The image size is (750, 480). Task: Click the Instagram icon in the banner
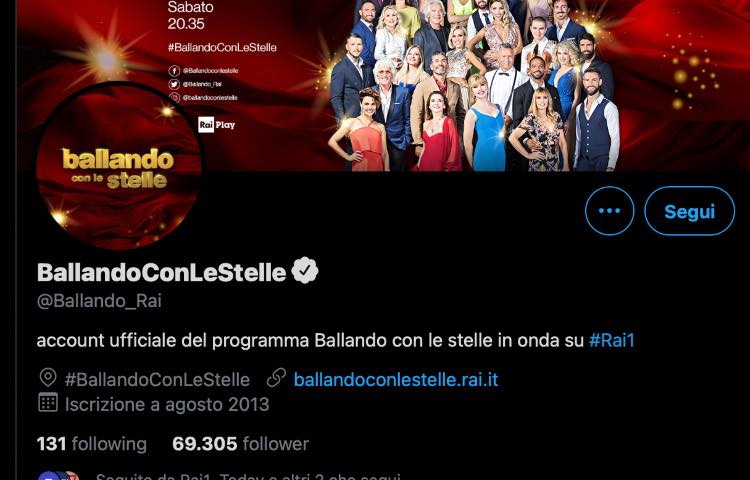175,98
